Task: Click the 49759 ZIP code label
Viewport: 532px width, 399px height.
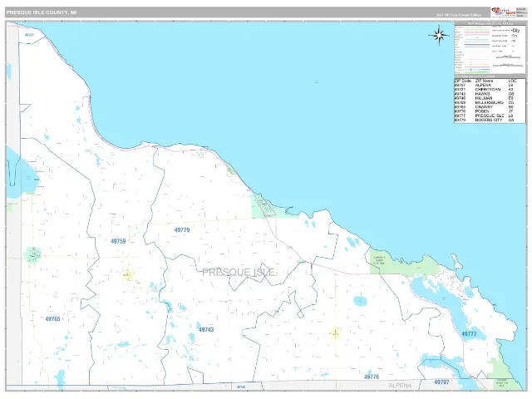Action: tap(118, 241)
